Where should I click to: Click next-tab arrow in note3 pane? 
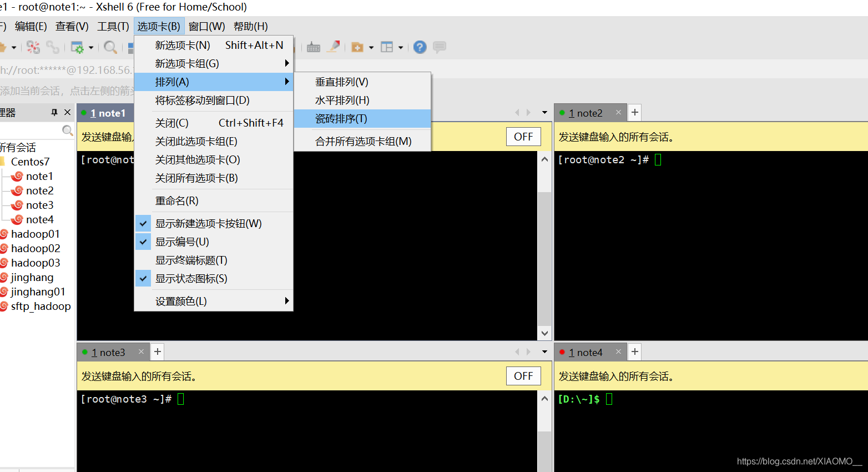(528, 352)
